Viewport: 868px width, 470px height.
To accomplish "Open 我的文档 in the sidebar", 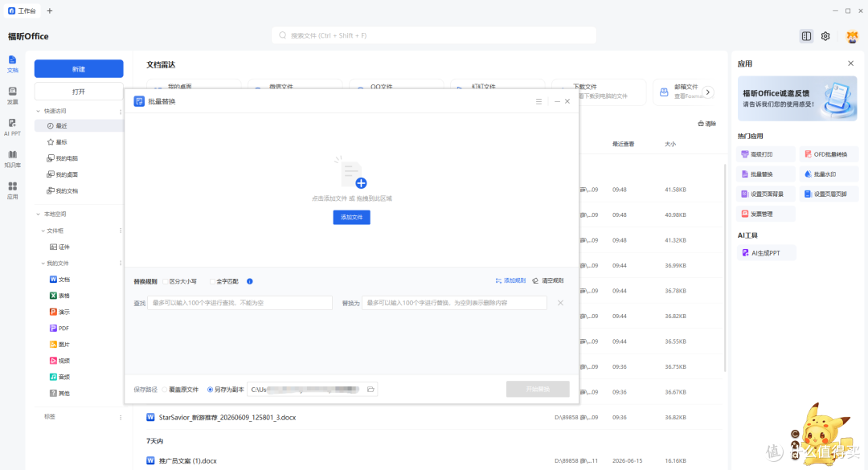I will (x=63, y=191).
